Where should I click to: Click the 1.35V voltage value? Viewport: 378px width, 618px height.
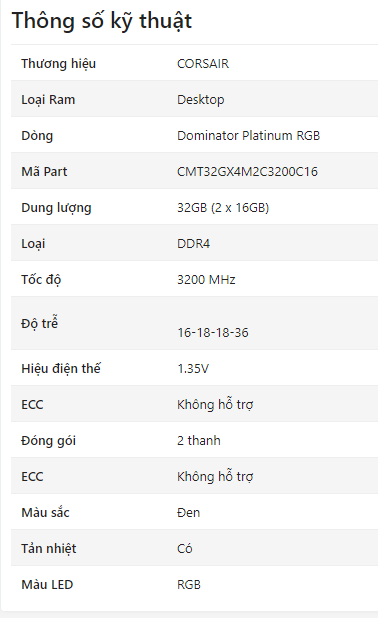click(193, 369)
